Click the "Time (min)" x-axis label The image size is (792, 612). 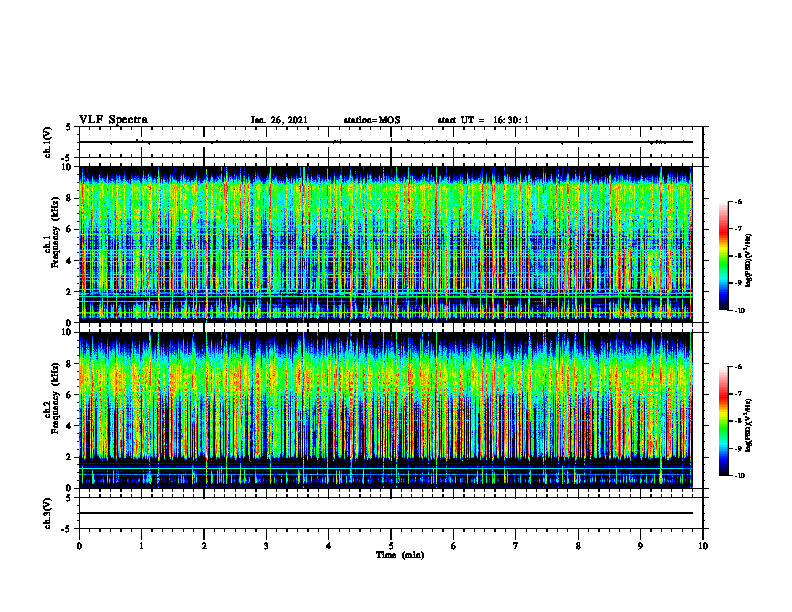pyautogui.click(x=400, y=555)
